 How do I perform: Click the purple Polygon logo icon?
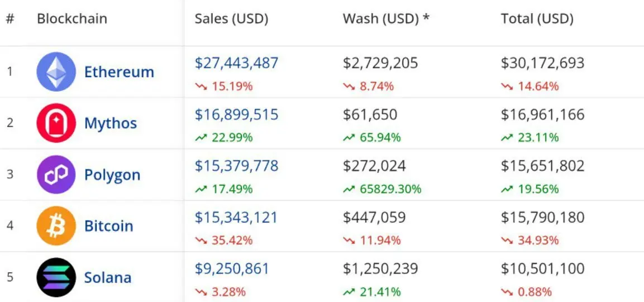tap(56, 174)
